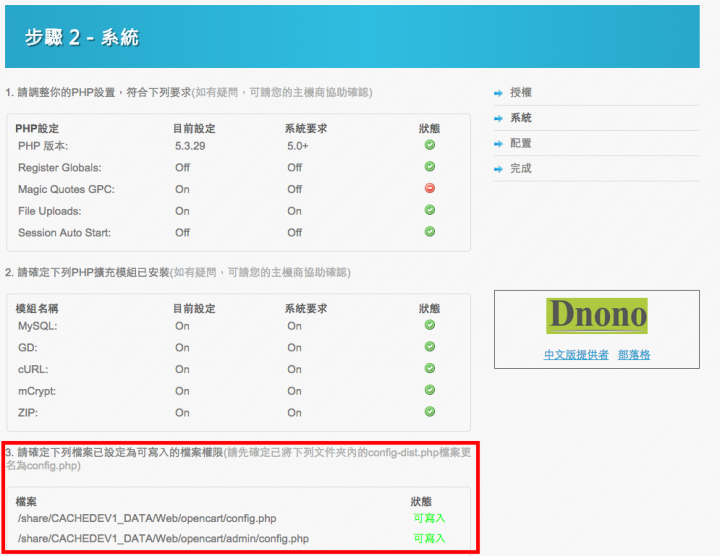Click the GD module green status icon
Image resolution: width=720 pixels, height=556 pixels.
[429, 347]
